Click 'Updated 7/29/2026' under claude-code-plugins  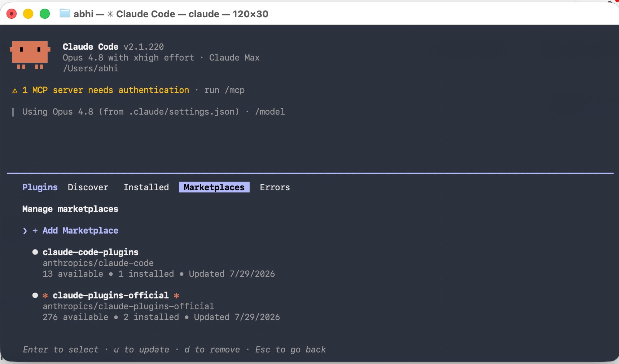232,274
